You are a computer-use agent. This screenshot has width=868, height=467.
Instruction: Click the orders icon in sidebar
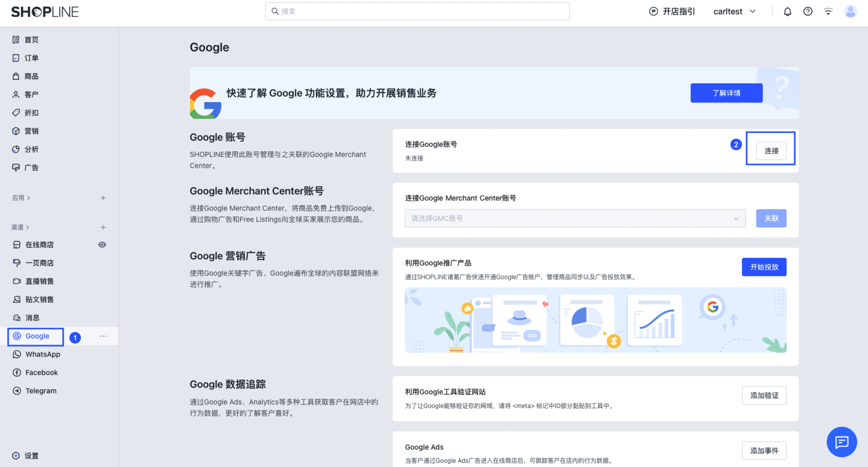pyautogui.click(x=16, y=58)
